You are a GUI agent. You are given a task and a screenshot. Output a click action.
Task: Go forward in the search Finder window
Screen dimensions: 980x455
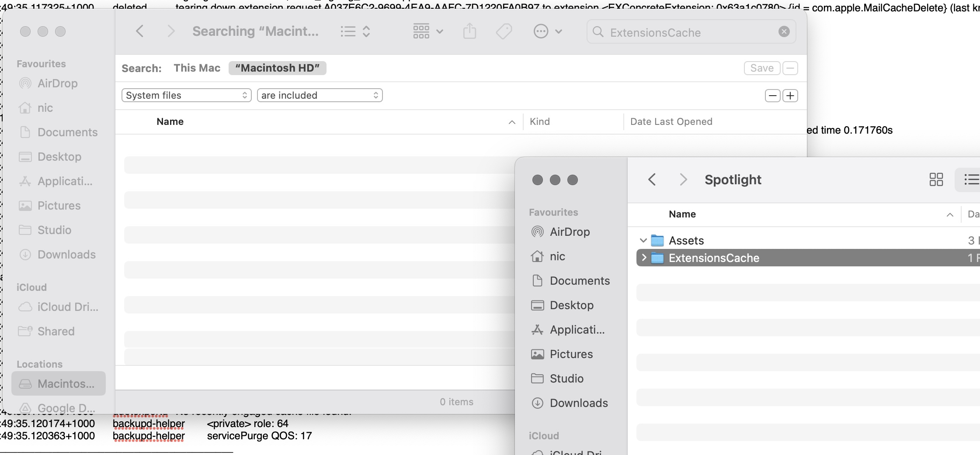[171, 31]
